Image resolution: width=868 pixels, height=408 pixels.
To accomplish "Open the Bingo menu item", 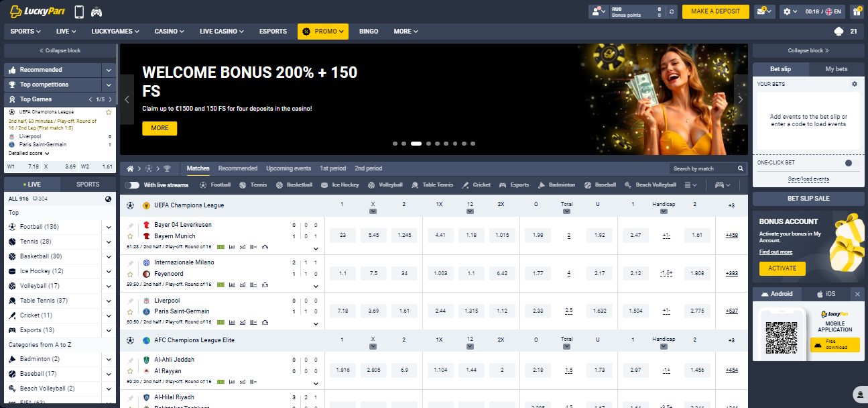I will [369, 32].
